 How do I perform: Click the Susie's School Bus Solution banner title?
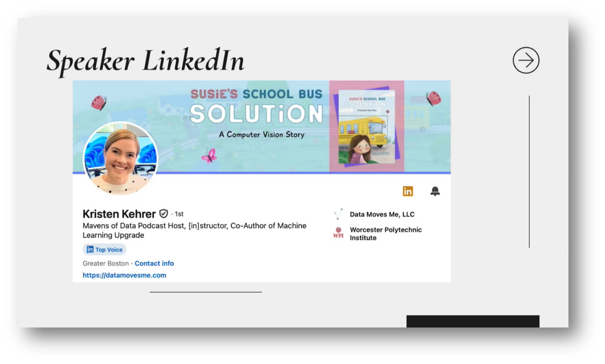point(256,106)
